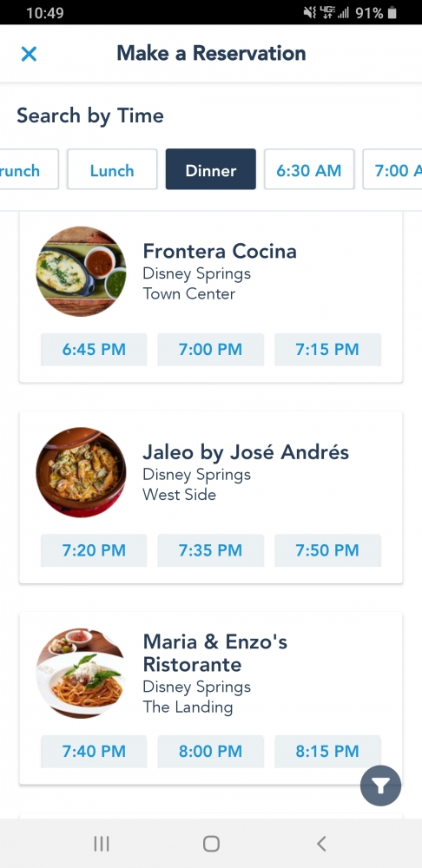Pick the 7:50 PM Jaleo slot
422x868 pixels.
pyautogui.click(x=327, y=550)
